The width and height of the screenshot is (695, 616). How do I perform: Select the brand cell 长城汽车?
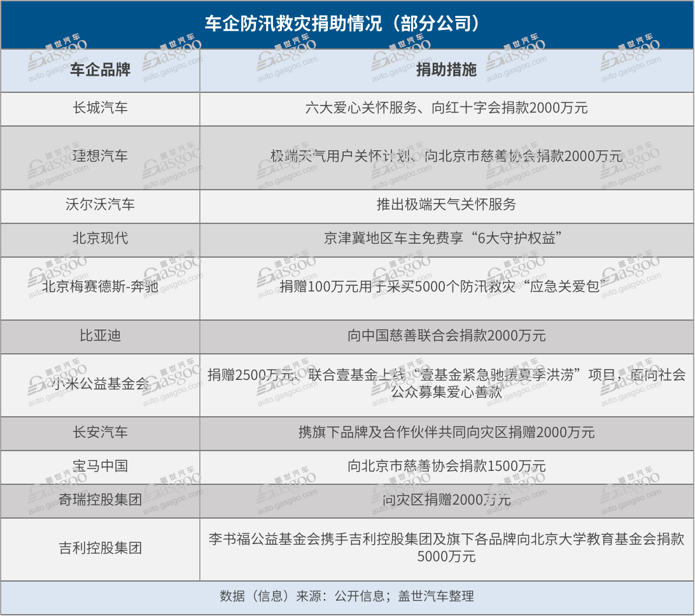pyautogui.click(x=100, y=108)
